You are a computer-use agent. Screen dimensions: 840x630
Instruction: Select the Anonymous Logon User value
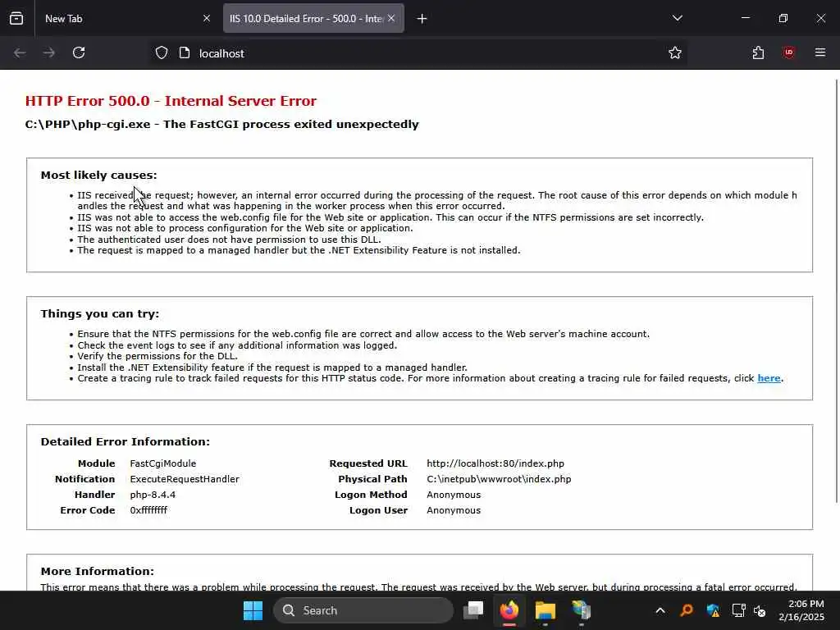(x=454, y=510)
